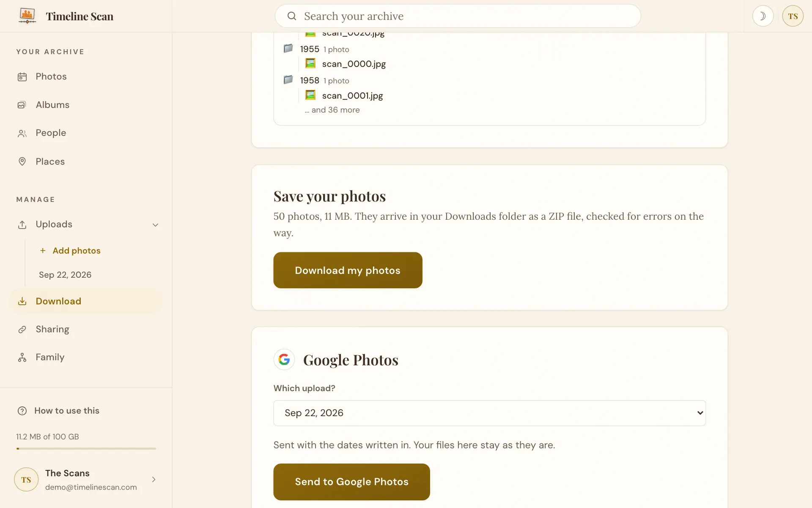Open the Which upload dropdown
This screenshot has height=508, width=812.
click(489, 413)
